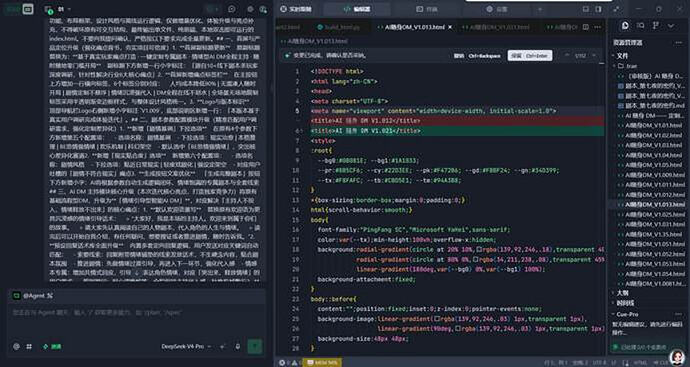This screenshot has width=690, height=367.
Task: Open the search icon in right sidebar
Action: tap(641, 26)
